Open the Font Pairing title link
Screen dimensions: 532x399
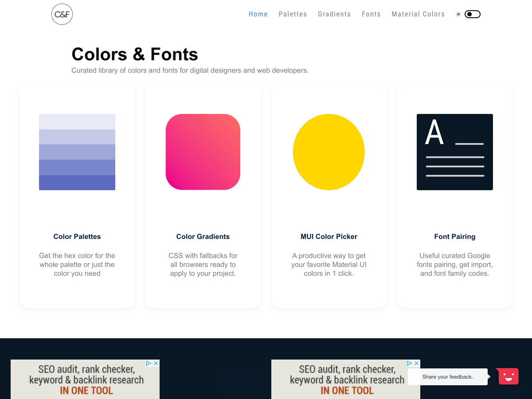pos(455,237)
